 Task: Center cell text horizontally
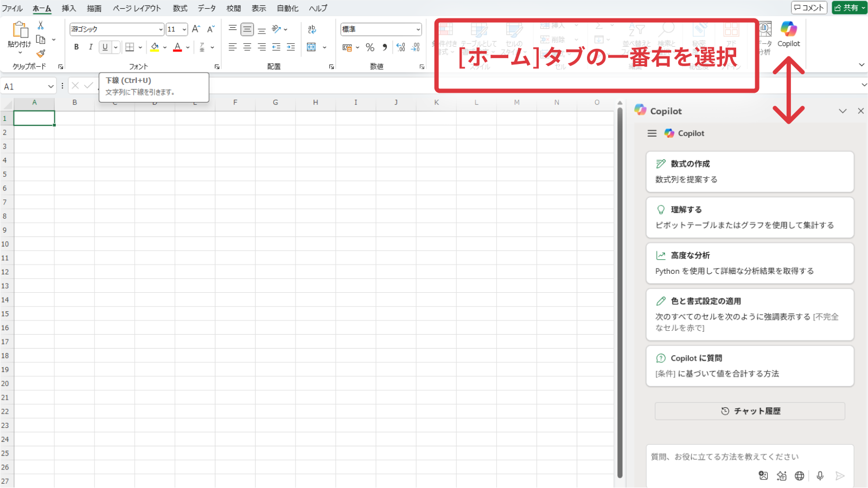[x=247, y=47]
